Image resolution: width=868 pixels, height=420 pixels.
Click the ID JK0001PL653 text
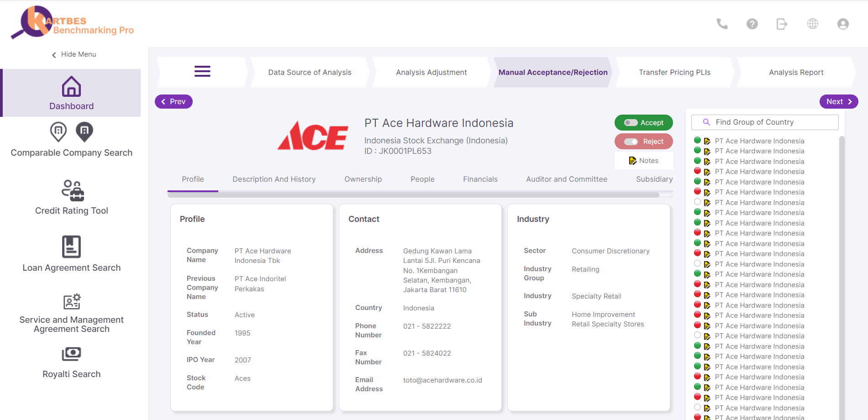coord(398,151)
